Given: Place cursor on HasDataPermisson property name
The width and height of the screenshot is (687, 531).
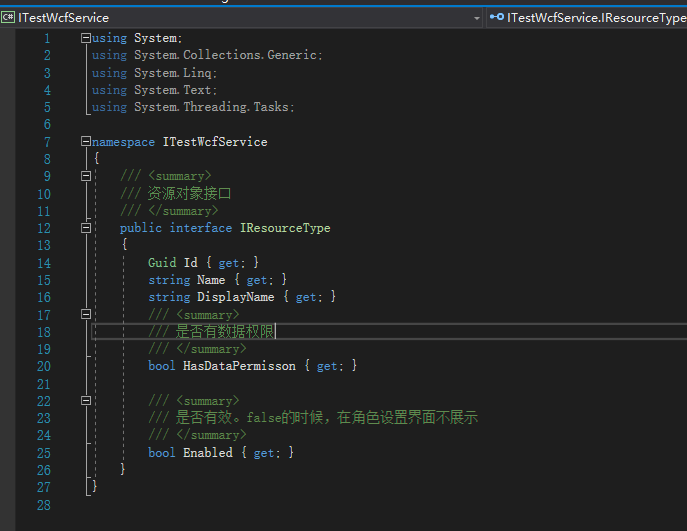Looking at the screenshot, I should point(239,366).
